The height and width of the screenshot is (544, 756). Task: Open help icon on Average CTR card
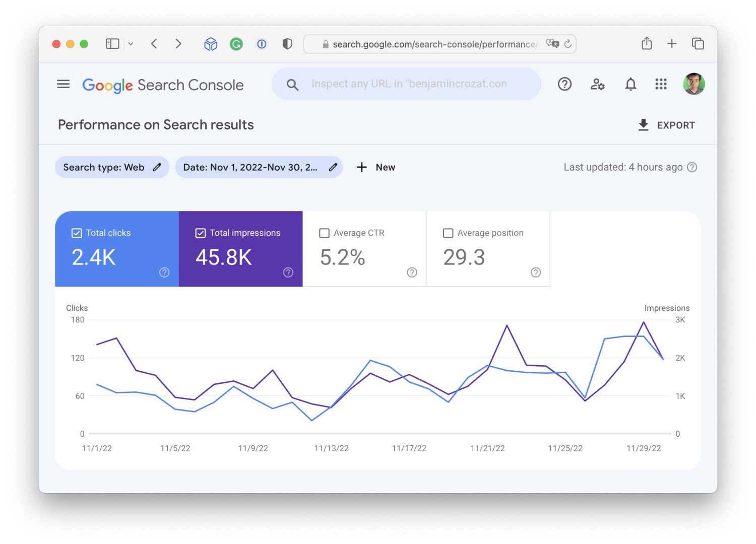pyautogui.click(x=412, y=273)
